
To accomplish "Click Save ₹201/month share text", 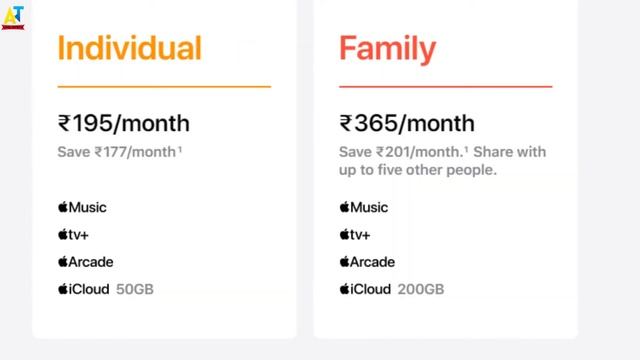I will [x=442, y=152].
